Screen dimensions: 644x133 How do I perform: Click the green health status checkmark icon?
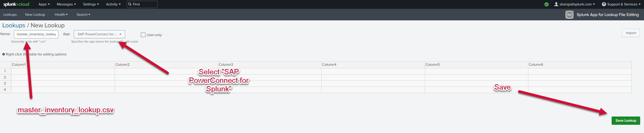[x=546, y=4]
